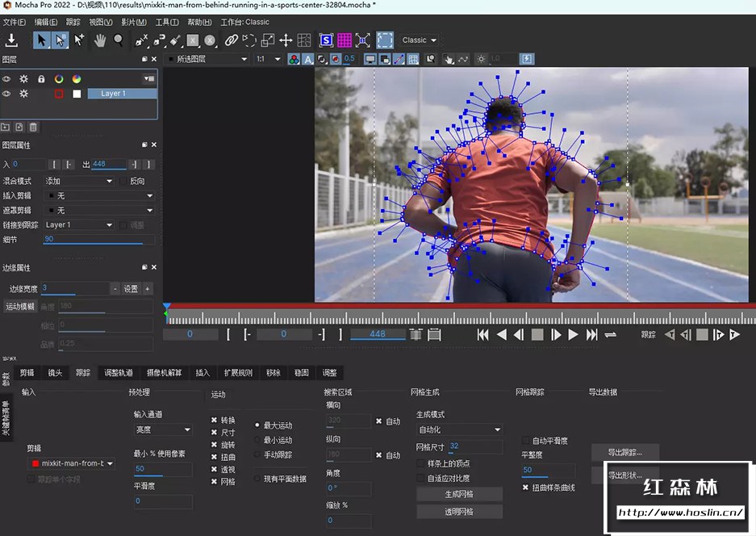Screen dimensions: 756x536
Task: Delete layer with the trash icon
Action: tap(33, 127)
